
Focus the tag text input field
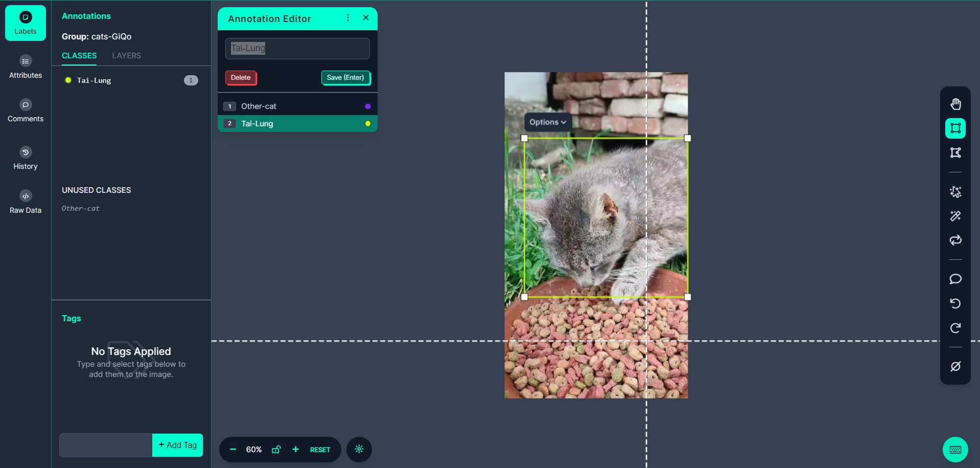pyautogui.click(x=106, y=445)
